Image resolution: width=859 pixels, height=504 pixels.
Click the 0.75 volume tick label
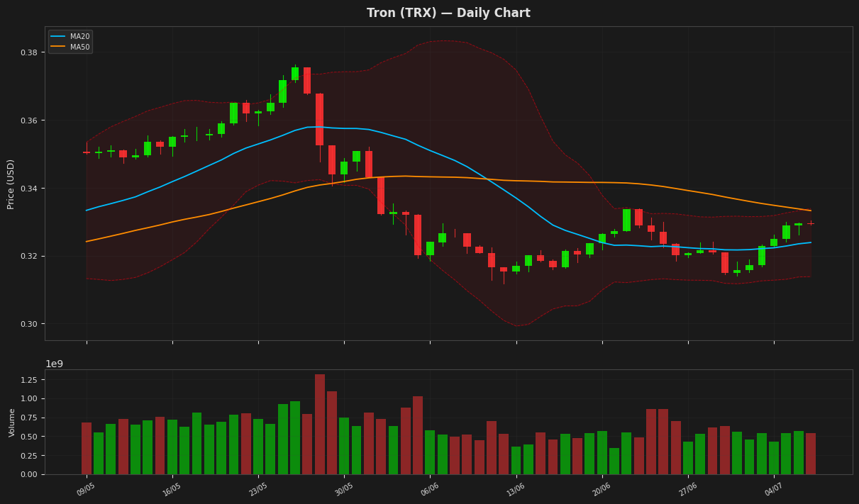[31, 418]
